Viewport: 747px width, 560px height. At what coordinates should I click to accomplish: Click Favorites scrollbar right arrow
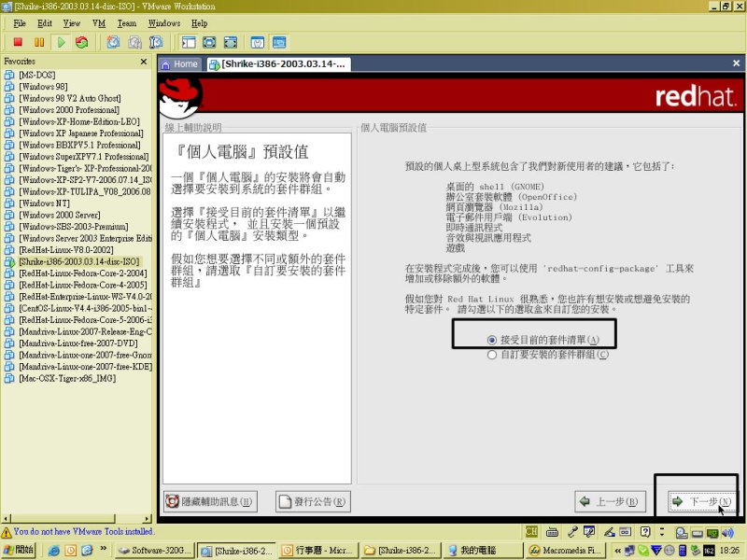[x=147, y=518]
